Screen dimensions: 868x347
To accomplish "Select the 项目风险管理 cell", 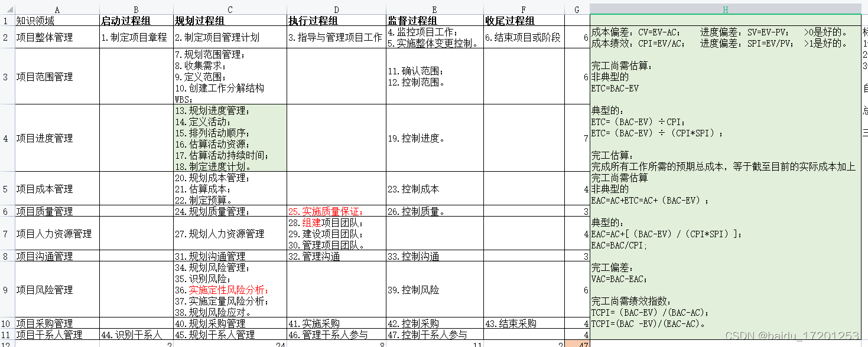I will click(x=57, y=290).
